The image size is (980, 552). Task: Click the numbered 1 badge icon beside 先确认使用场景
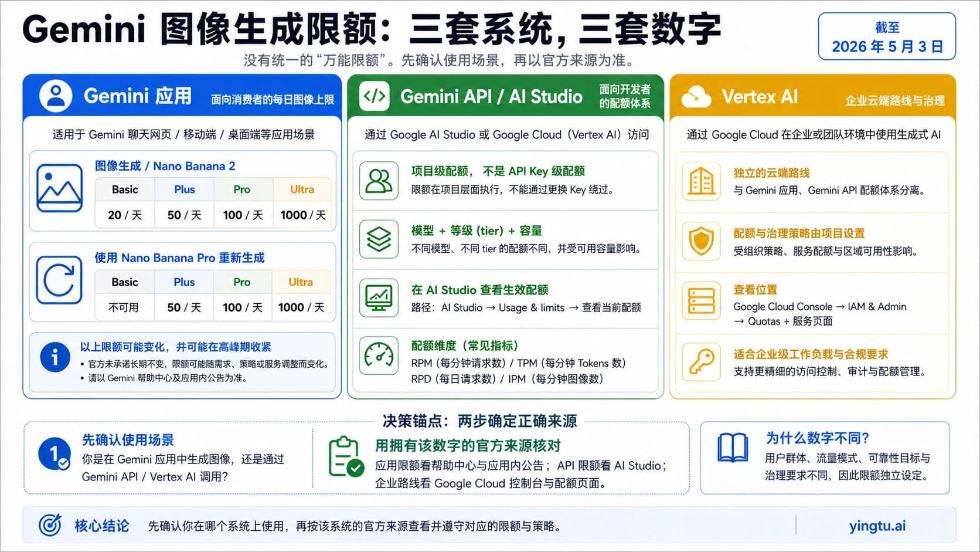tap(54, 455)
